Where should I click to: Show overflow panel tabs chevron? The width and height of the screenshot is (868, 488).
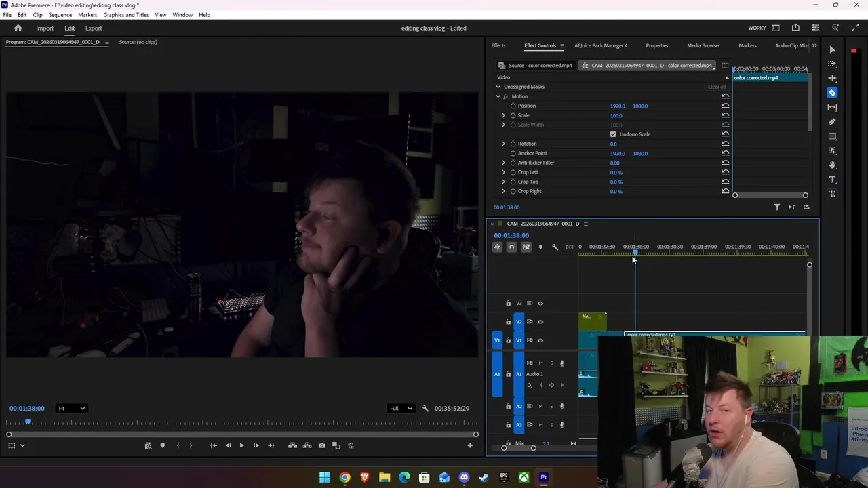pyautogui.click(x=814, y=45)
